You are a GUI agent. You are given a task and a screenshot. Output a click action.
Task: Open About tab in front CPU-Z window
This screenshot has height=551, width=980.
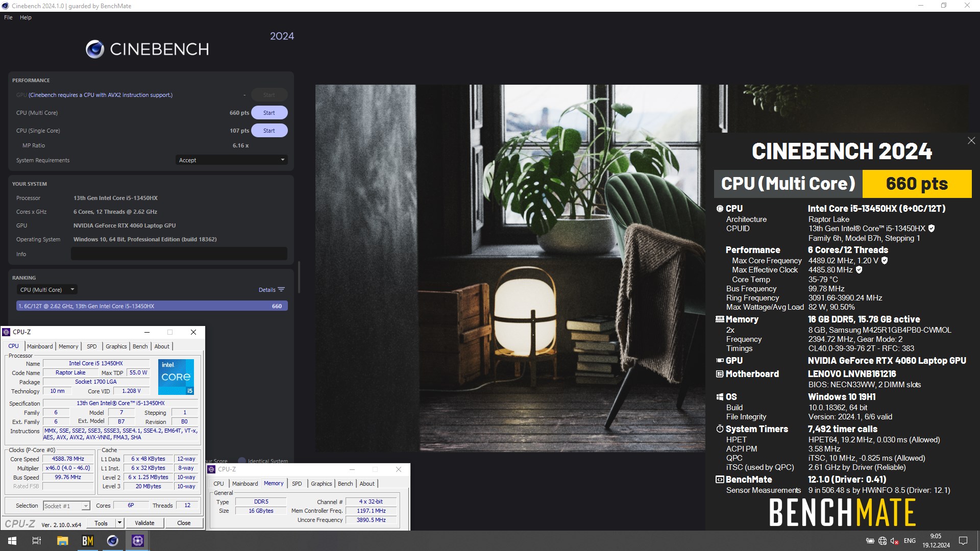pyautogui.click(x=162, y=346)
